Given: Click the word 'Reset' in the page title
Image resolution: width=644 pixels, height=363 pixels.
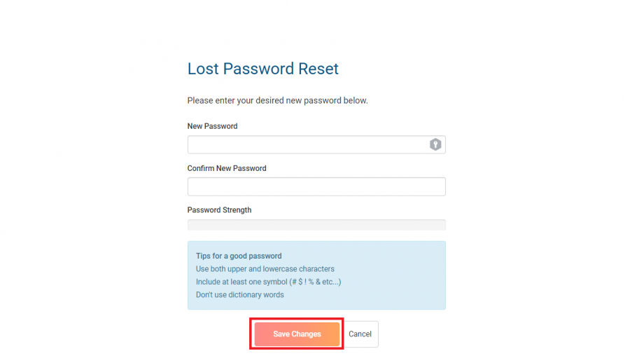Looking at the screenshot, I should [x=318, y=69].
